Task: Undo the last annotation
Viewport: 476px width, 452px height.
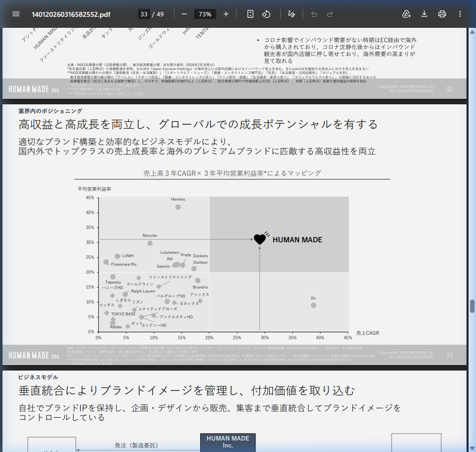Action: pyautogui.click(x=314, y=14)
